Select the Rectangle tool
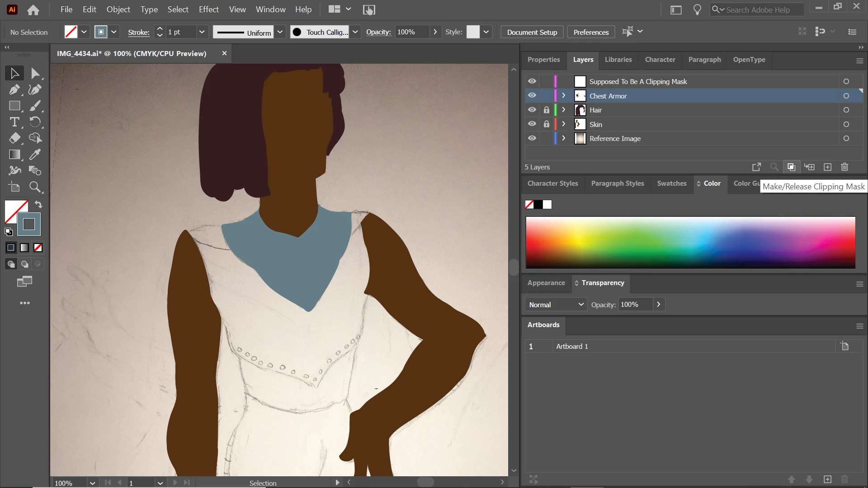Viewport: 868px width, 488px height. 14,106
